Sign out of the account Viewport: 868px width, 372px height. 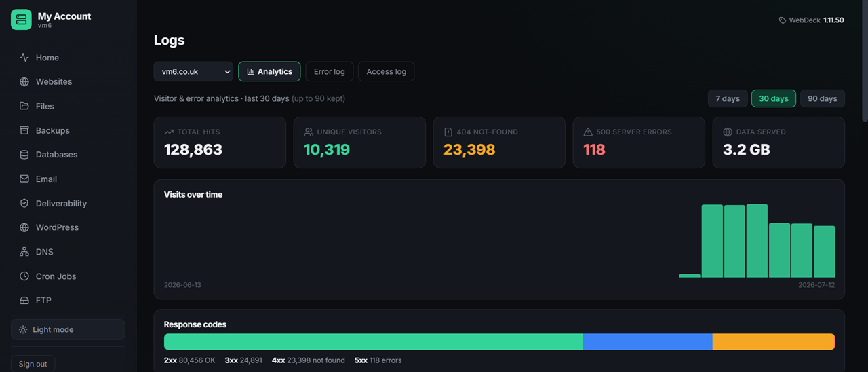pyautogui.click(x=33, y=364)
